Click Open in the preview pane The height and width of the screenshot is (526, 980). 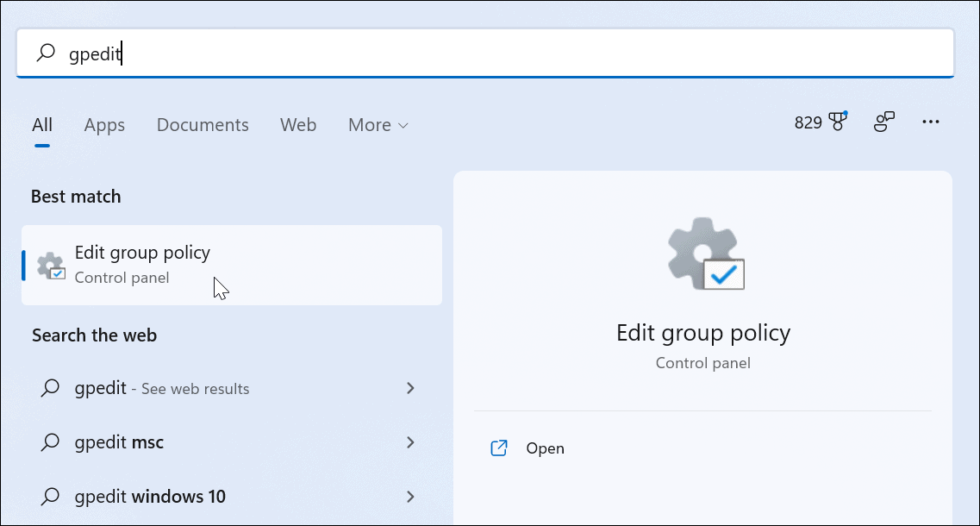point(545,448)
